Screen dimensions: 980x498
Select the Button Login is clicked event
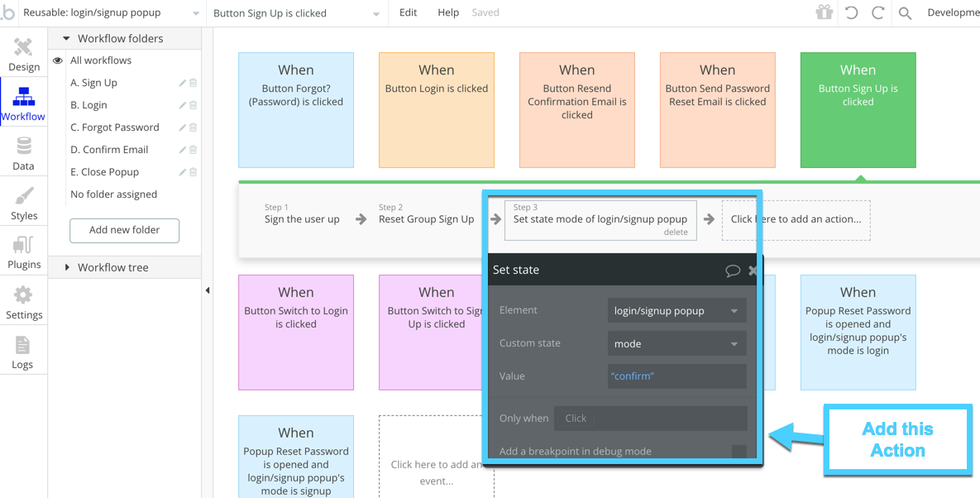tap(437, 110)
